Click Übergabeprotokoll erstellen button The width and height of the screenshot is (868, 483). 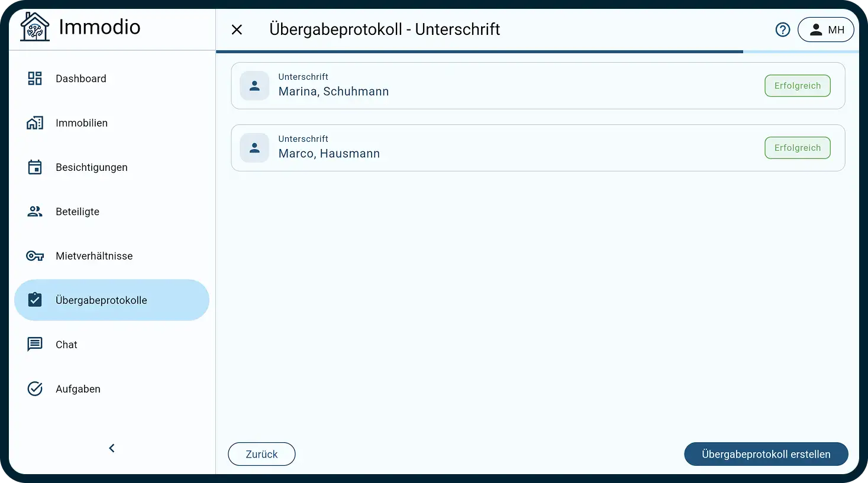766,454
